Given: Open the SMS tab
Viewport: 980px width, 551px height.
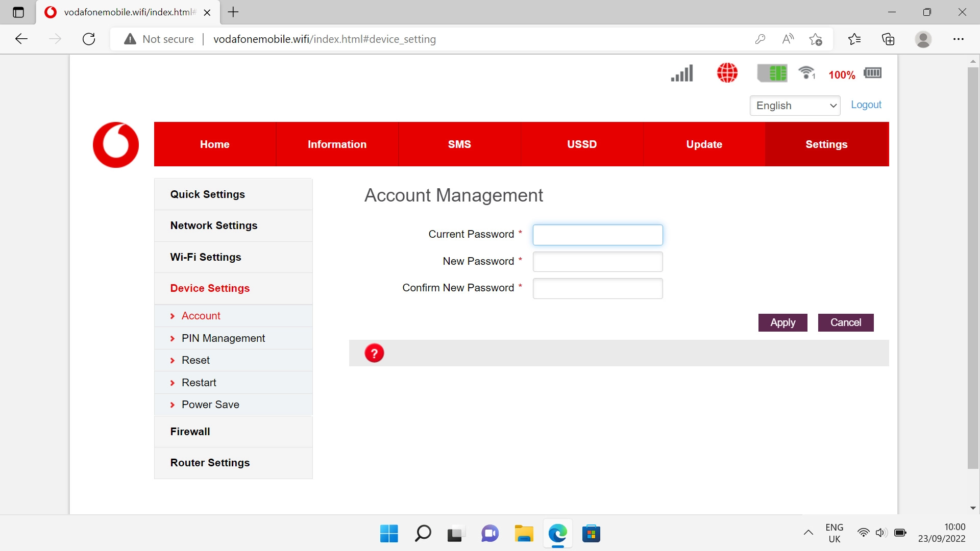Looking at the screenshot, I should (x=459, y=144).
